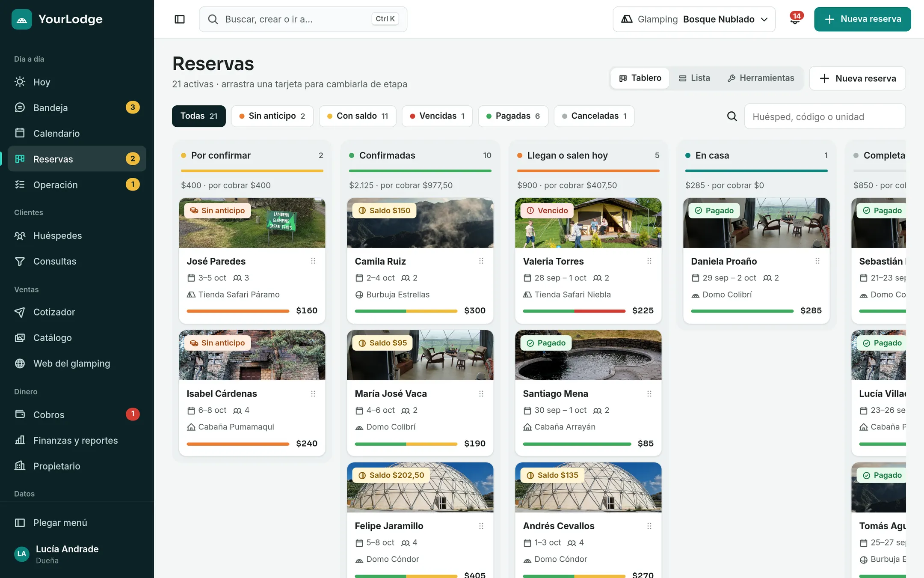Filter by Sin anticipo chip
The width and height of the screenshot is (924, 578).
tap(272, 116)
